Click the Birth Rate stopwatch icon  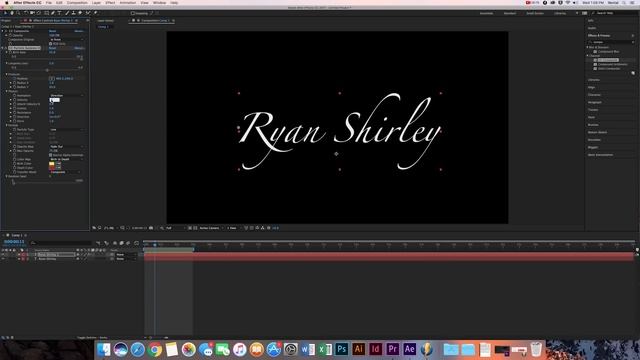coord(10,52)
